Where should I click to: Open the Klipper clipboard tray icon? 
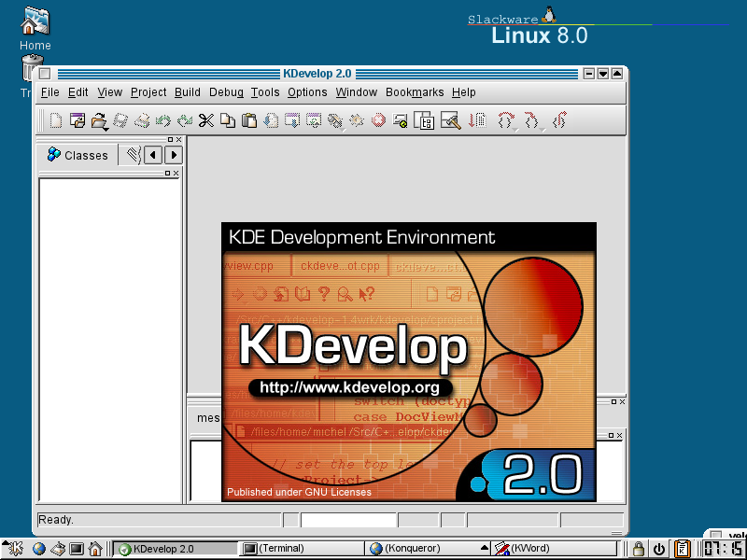click(x=683, y=549)
